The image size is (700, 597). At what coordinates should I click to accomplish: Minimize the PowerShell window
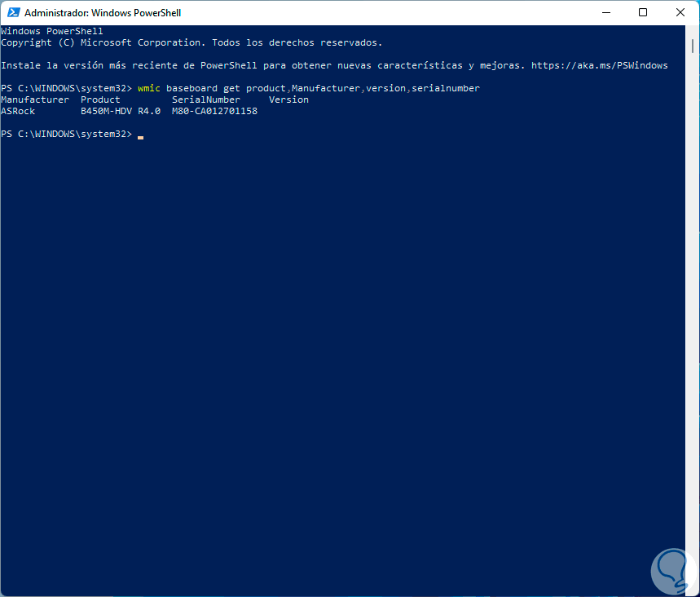pyautogui.click(x=605, y=12)
